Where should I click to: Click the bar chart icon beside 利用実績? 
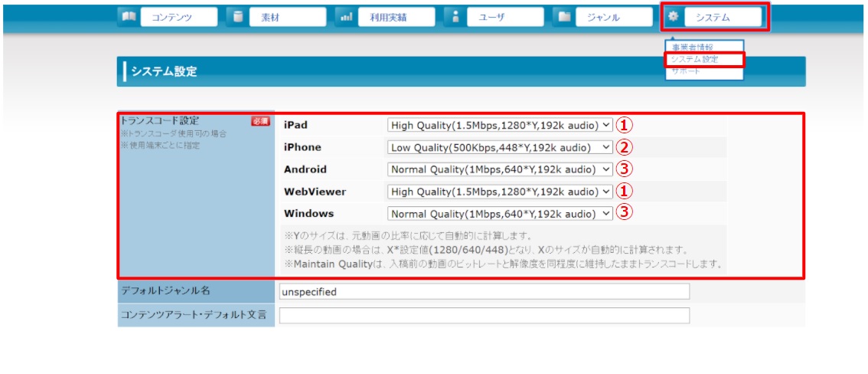coord(346,17)
